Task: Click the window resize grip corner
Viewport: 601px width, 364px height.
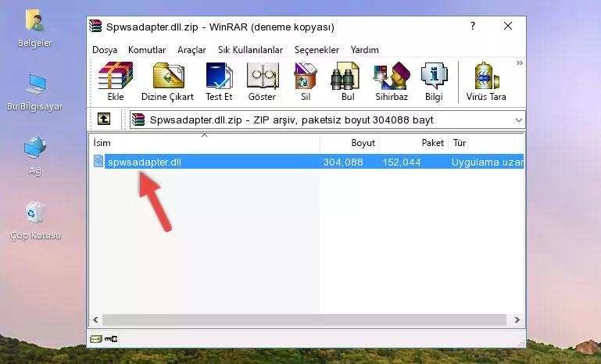Action: point(521,344)
